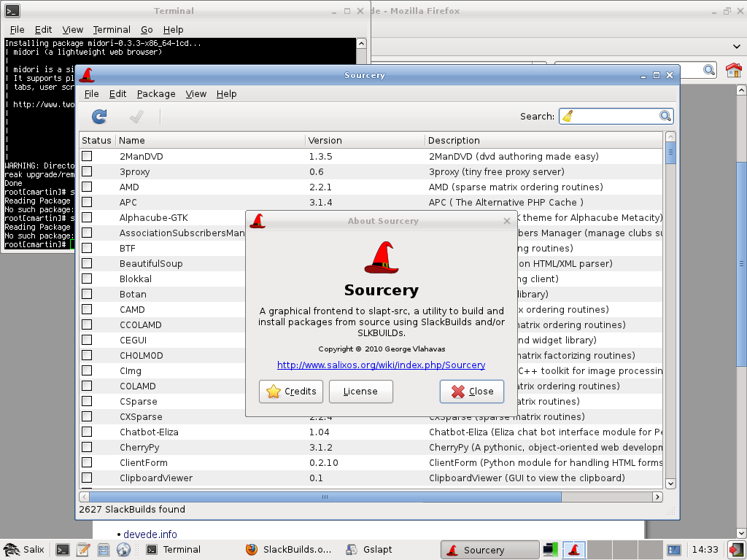Screen dimensions: 747x560
Task: Click the package list scroll up arrow
Action: [670, 137]
